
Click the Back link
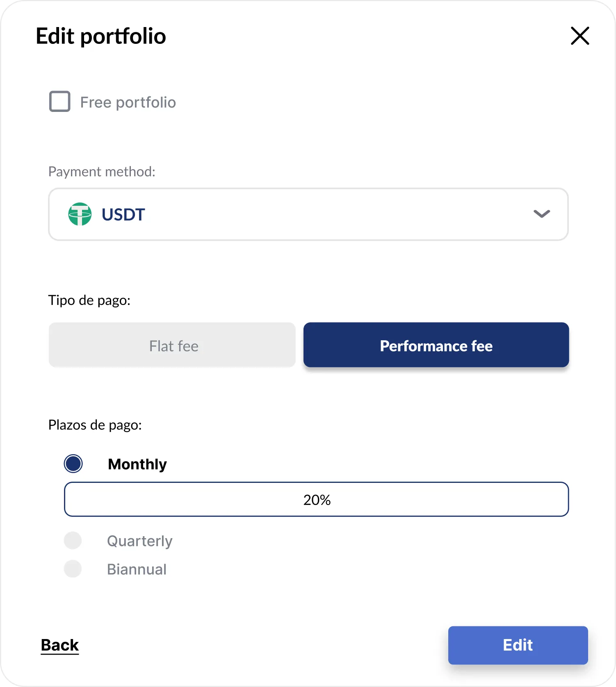59,645
